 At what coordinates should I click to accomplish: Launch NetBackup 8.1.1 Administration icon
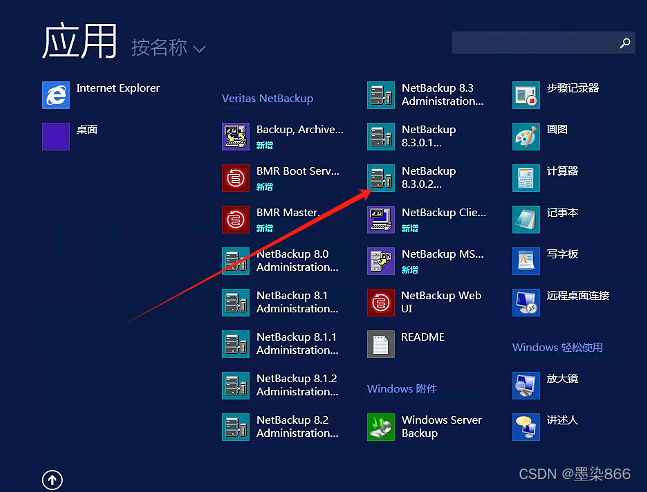(236, 344)
